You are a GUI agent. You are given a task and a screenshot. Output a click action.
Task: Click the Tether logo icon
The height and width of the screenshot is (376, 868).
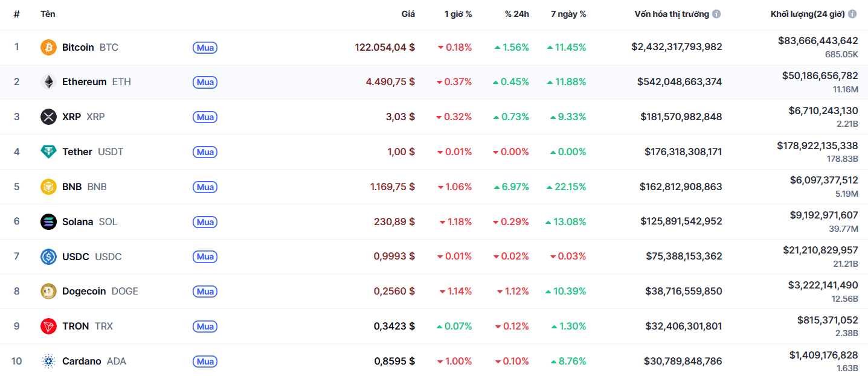click(48, 152)
